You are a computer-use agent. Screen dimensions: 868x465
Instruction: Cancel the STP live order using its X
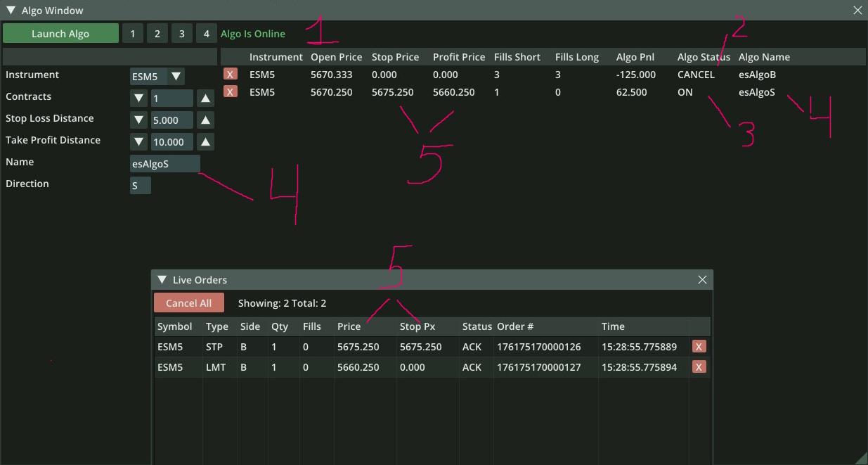[699, 346]
